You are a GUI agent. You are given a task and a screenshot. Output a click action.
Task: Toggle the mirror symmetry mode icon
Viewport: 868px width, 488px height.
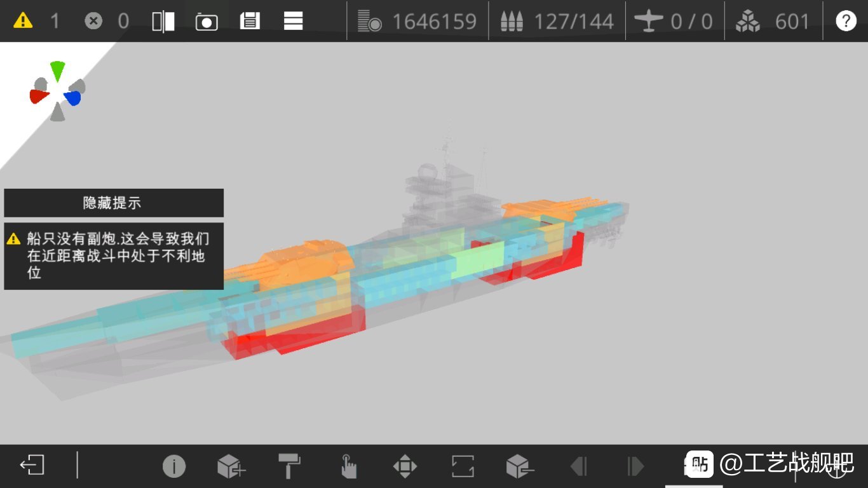[x=163, y=22]
